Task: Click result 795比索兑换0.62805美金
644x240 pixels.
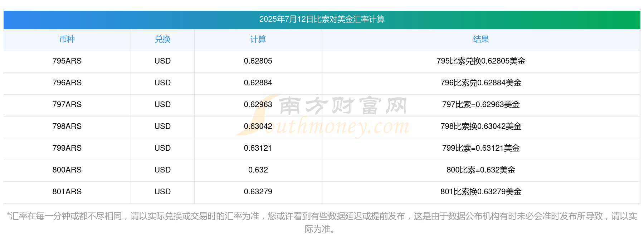Action: [x=481, y=61]
